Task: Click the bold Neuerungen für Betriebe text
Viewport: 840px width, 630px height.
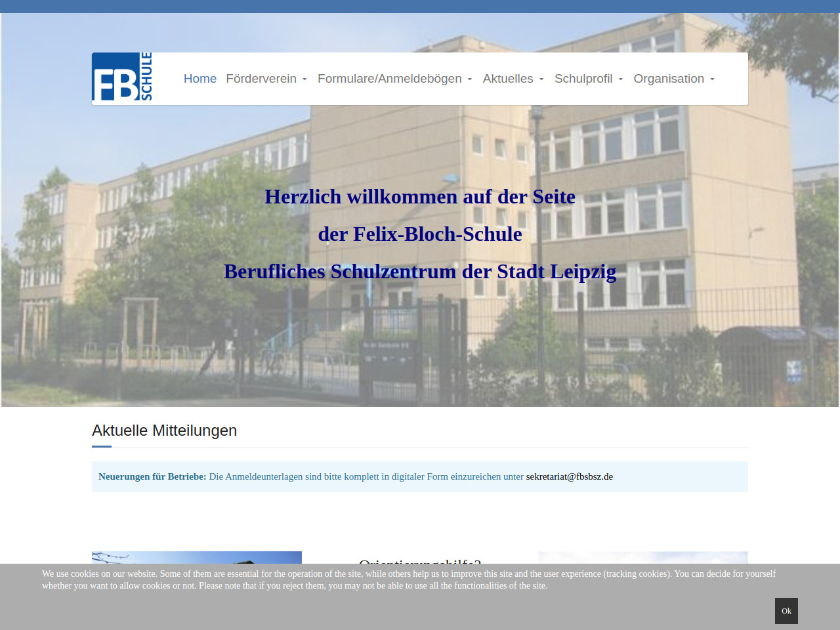Action: pos(152,476)
